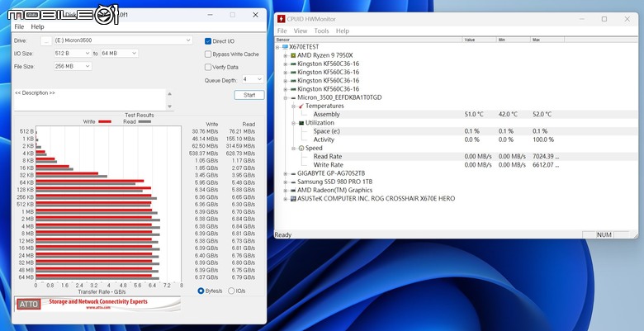Enable the Bypass Write Cache checkbox
Viewport: 644px width, 331px height.
208,54
